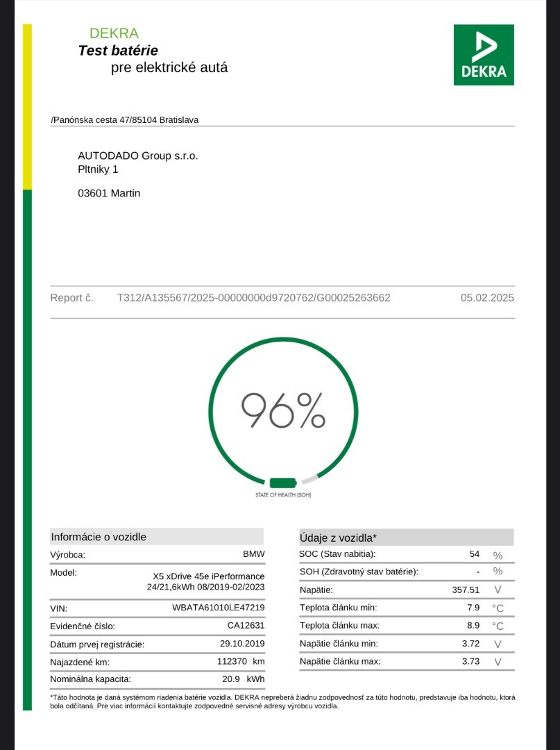Select the large 96% health reading
Image resolution: width=560 pixels, height=750 pixels.
pyautogui.click(x=282, y=410)
